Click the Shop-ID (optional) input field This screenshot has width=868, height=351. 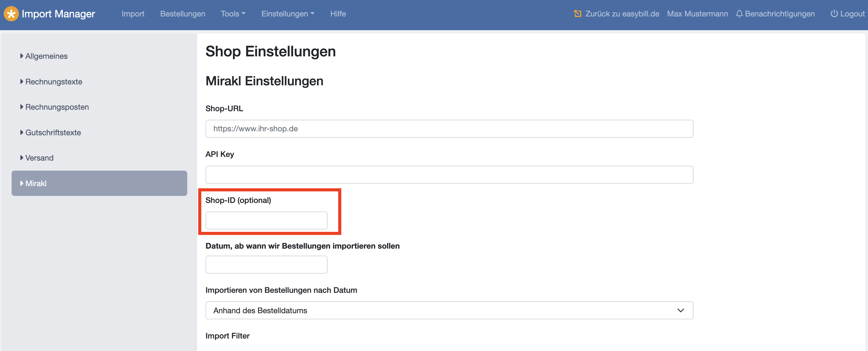[266, 220]
